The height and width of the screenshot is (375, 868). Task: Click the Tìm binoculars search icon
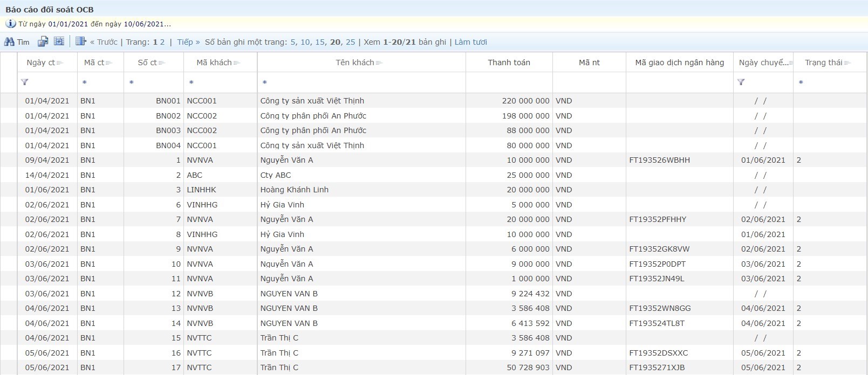tap(9, 41)
